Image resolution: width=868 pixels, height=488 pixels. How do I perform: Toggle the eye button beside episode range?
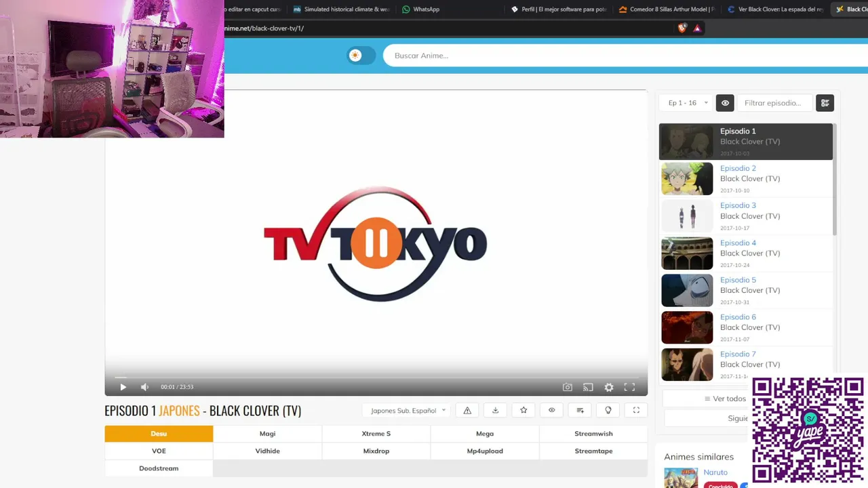pyautogui.click(x=725, y=103)
